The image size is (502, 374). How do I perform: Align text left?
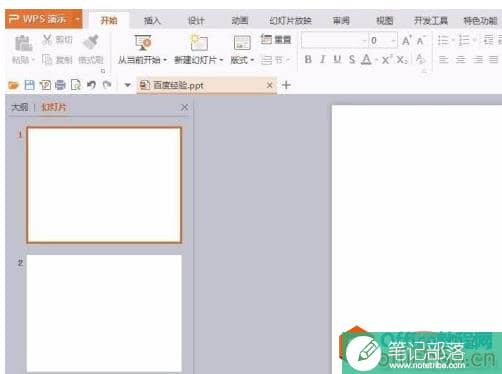coord(443,60)
